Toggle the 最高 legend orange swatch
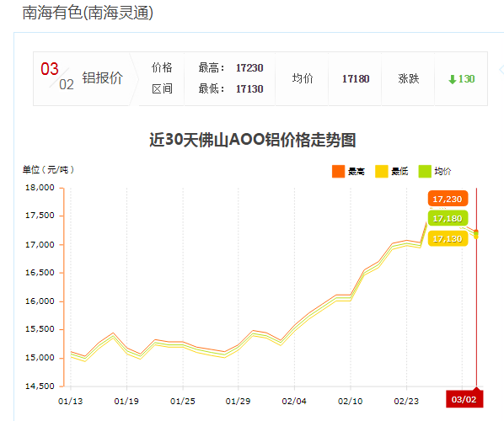 coord(338,171)
